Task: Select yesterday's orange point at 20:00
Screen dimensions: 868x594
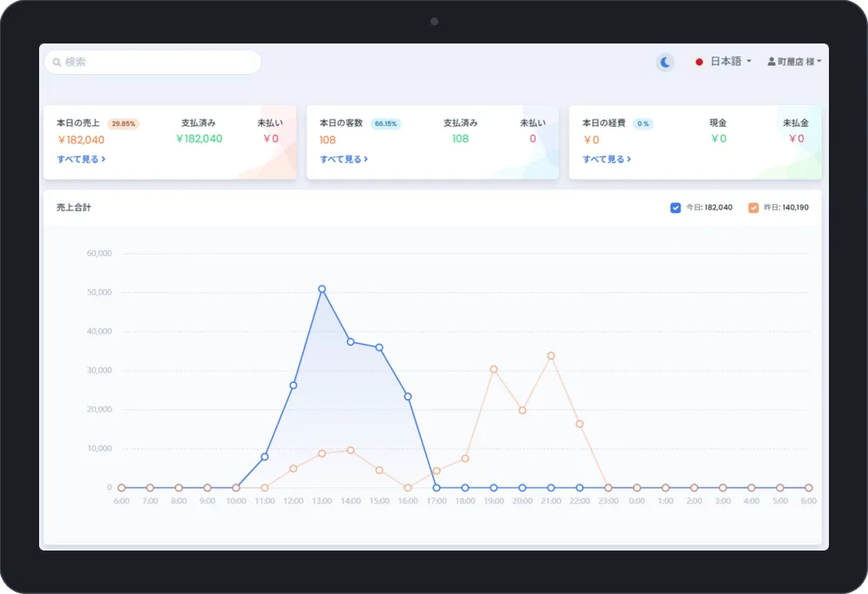Action: click(522, 411)
